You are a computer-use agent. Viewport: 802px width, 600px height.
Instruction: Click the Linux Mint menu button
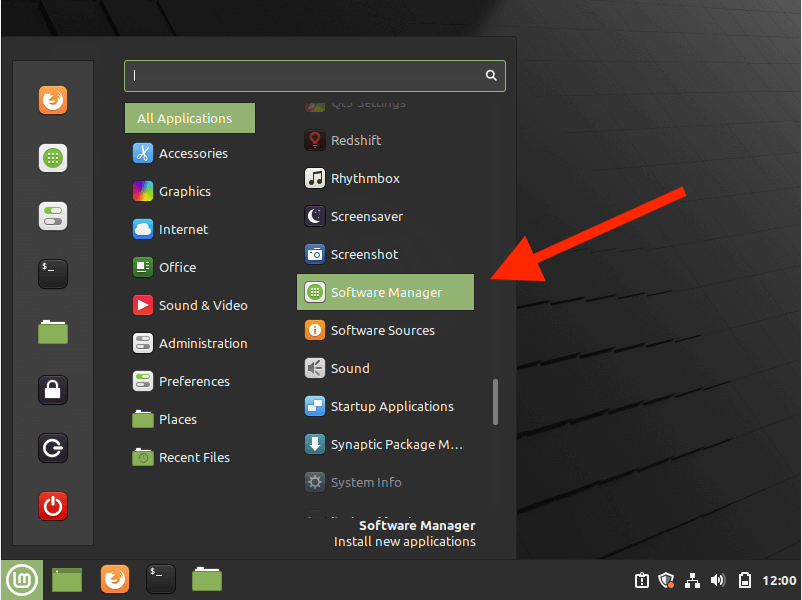[21, 580]
